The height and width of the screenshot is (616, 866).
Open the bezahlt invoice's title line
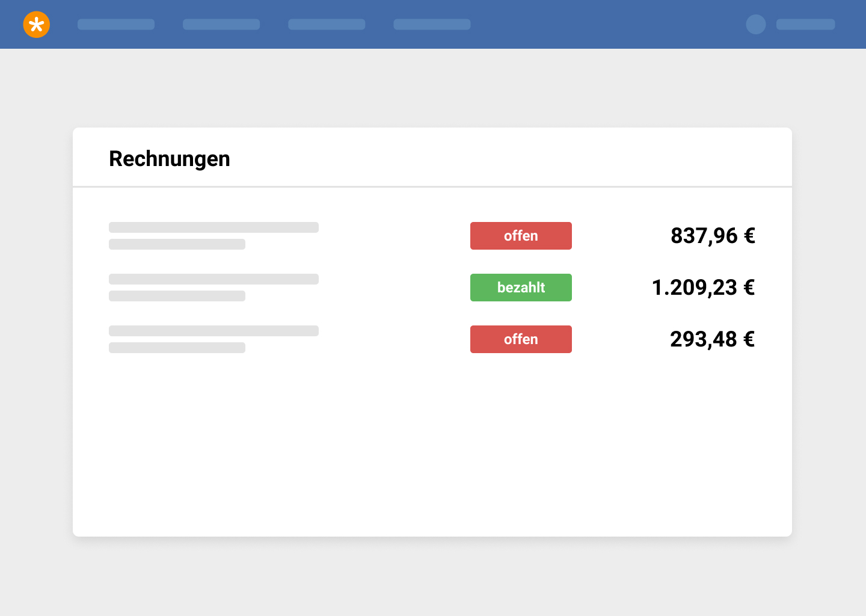[x=213, y=279]
